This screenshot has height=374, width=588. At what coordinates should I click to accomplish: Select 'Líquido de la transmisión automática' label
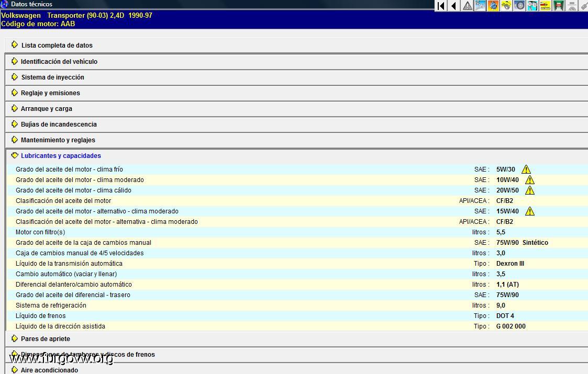pos(69,264)
